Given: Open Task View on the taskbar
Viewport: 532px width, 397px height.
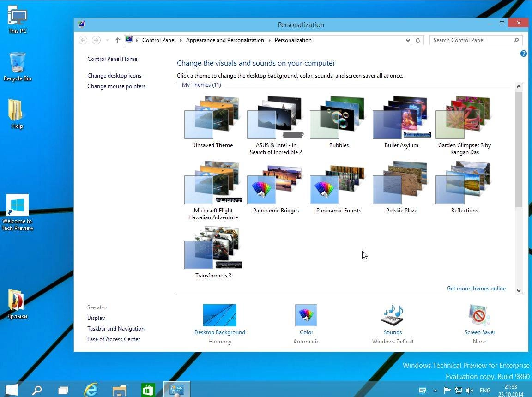Looking at the screenshot, I should click(x=63, y=390).
